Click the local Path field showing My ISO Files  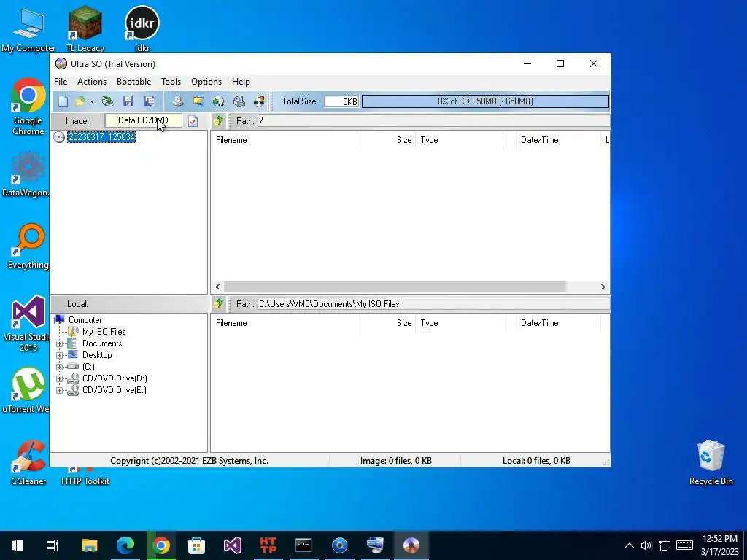[433, 304]
